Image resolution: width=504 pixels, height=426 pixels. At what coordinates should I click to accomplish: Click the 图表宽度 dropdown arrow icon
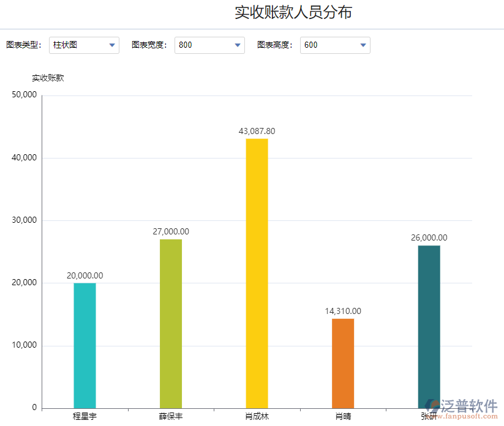(238, 45)
